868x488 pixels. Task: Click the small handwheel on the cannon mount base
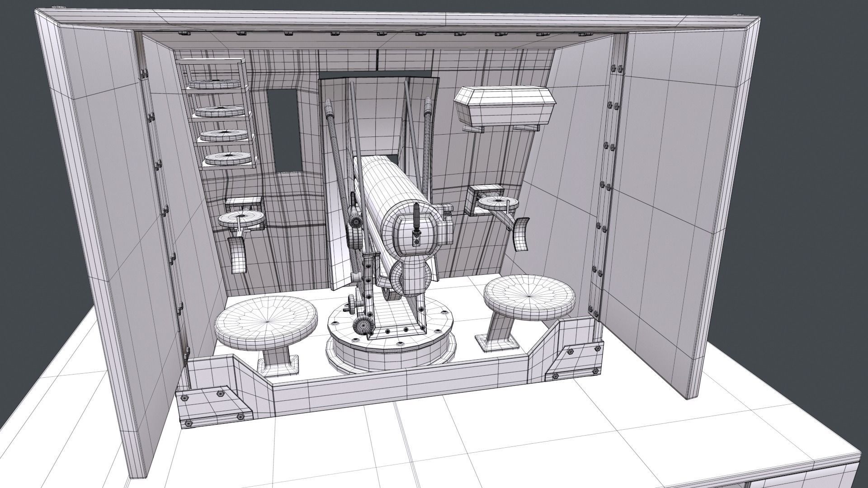tap(364, 325)
